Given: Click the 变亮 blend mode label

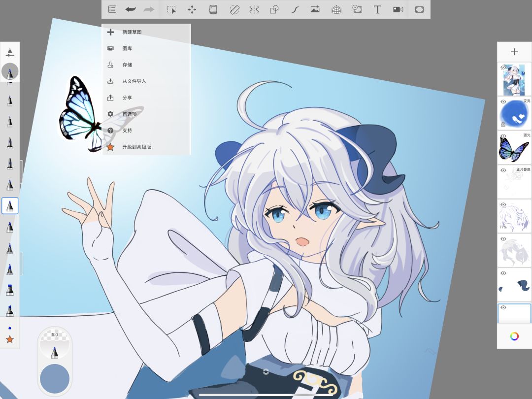Looking at the screenshot, I should (527, 101).
